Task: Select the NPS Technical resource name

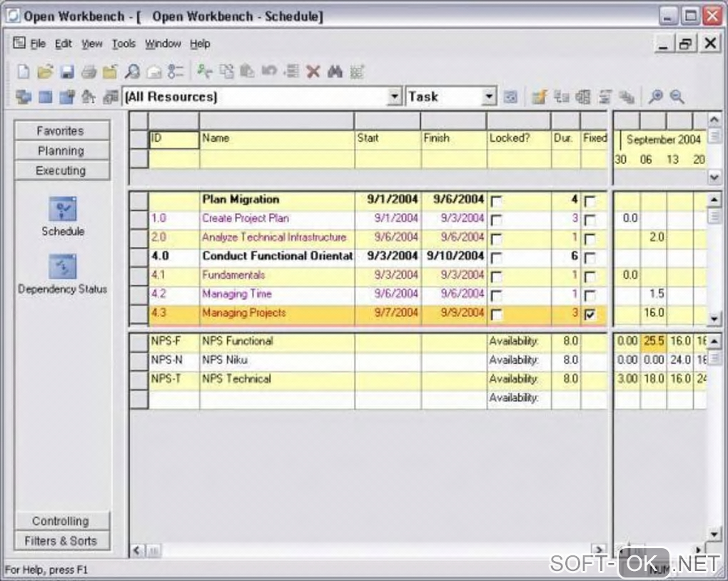Action: click(x=236, y=379)
